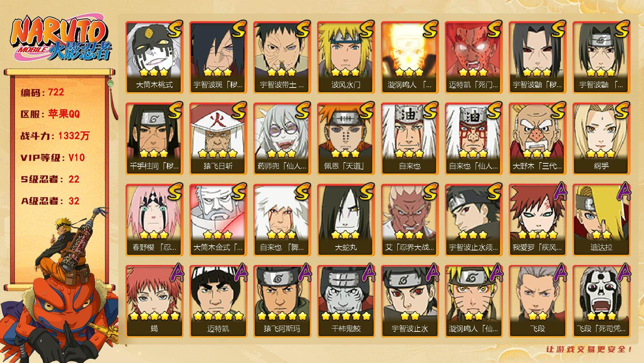Click the A级忍者 32 count label
Image resolution: width=644 pixels, height=363 pixels.
point(50,201)
